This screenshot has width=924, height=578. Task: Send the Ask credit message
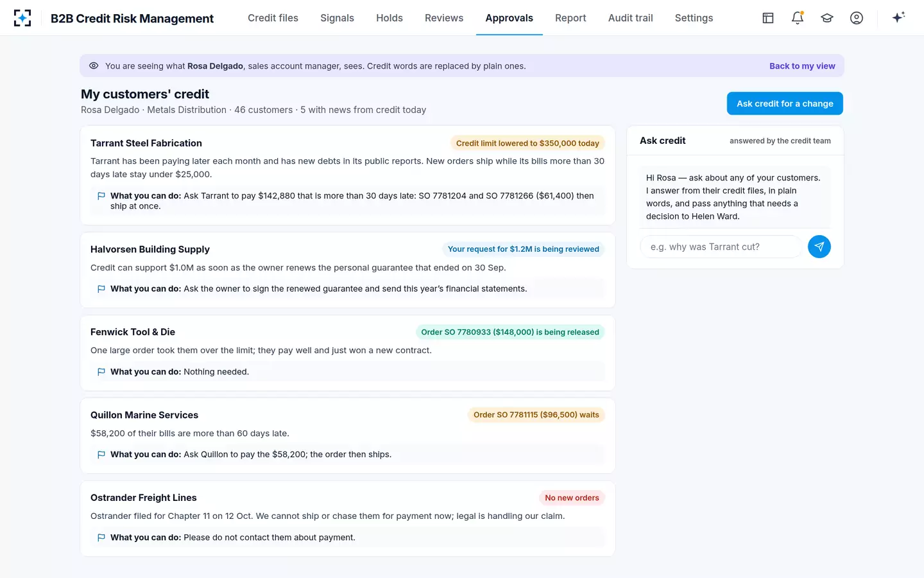[819, 247]
